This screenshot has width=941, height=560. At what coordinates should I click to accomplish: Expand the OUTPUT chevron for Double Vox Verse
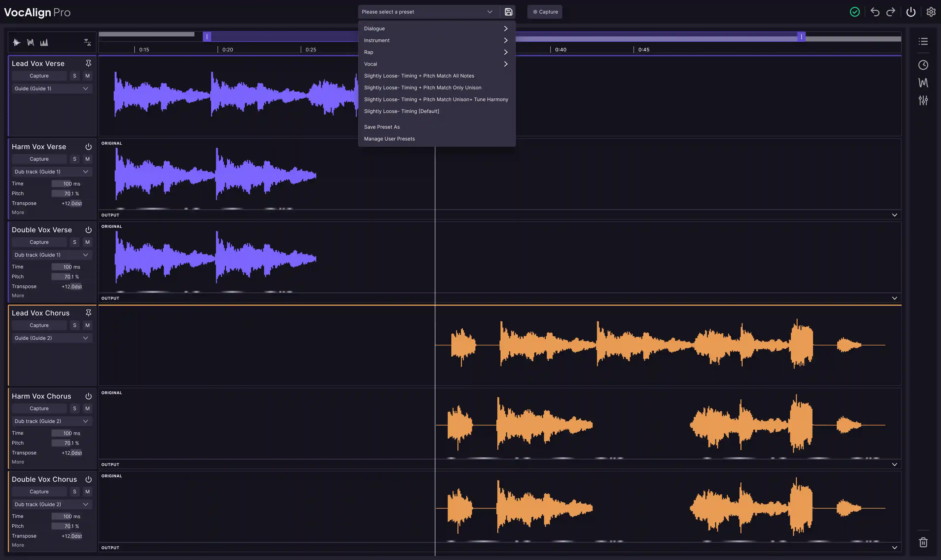894,298
